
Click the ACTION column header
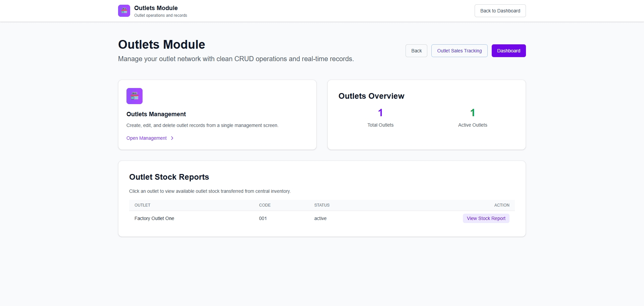click(x=501, y=205)
